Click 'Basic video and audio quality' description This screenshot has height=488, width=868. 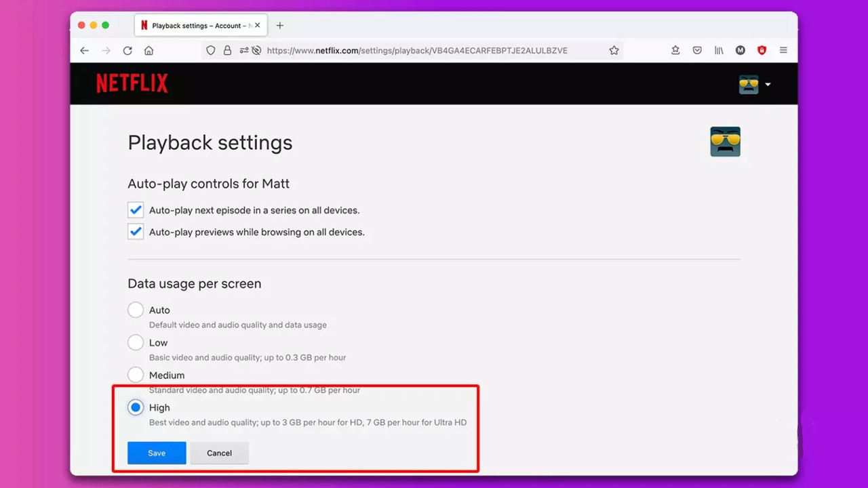pyautogui.click(x=248, y=357)
